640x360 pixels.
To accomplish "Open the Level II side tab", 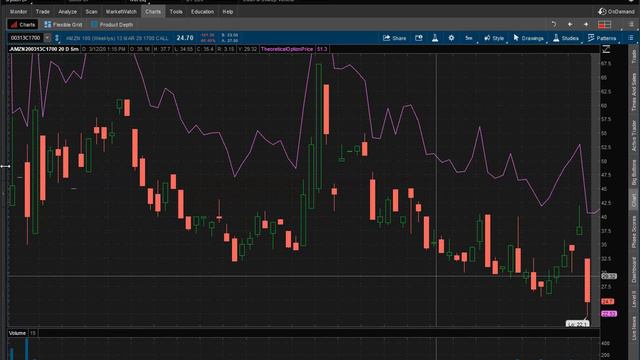I will (634, 300).
